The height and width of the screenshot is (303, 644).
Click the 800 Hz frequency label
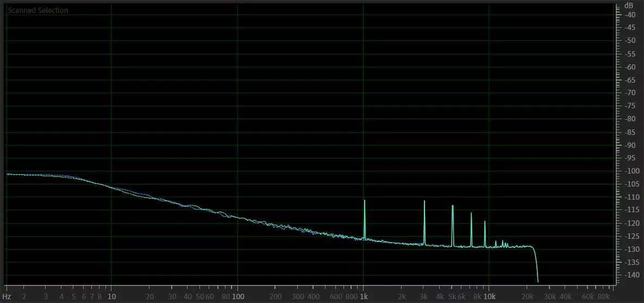coord(351,296)
